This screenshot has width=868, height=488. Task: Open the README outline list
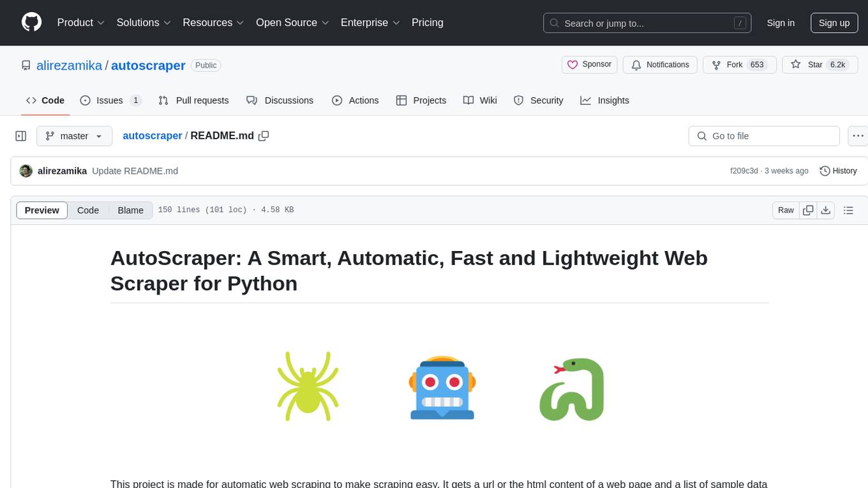pos(848,210)
